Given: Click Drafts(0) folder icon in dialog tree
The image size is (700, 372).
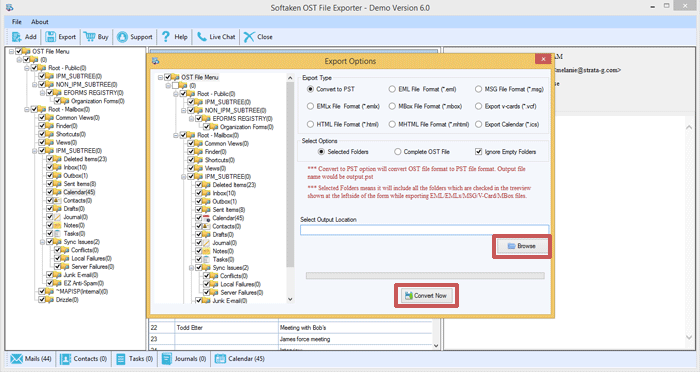Looking at the screenshot, I should pos(206,234).
